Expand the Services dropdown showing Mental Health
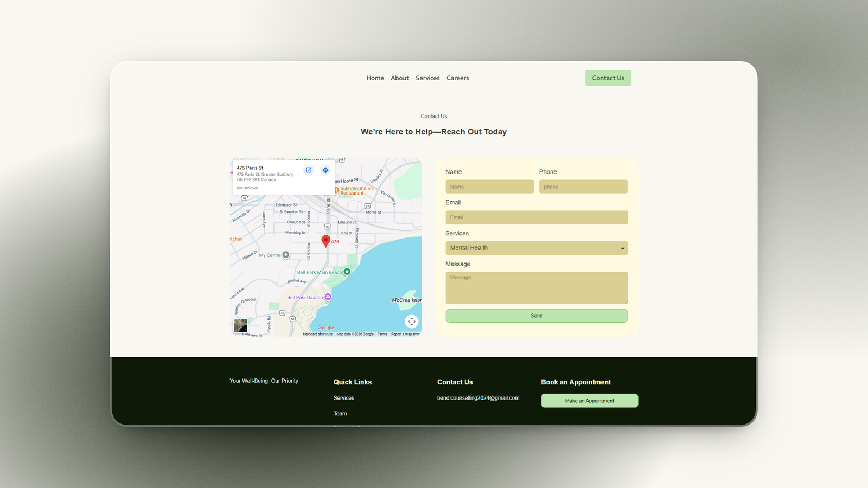Image resolution: width=868 pixels, height=488 pixels. pos(536,248)
